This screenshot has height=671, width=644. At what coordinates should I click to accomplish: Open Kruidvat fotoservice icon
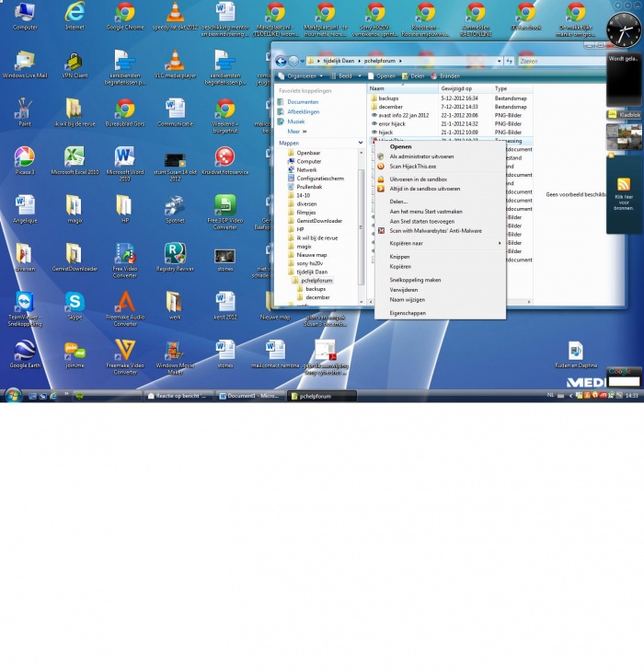224,161
